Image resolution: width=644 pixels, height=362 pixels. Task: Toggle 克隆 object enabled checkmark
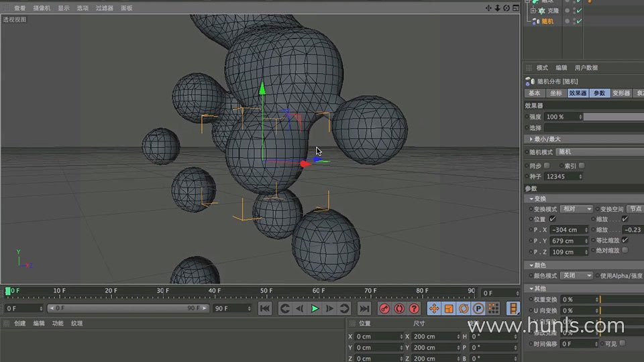579,11
